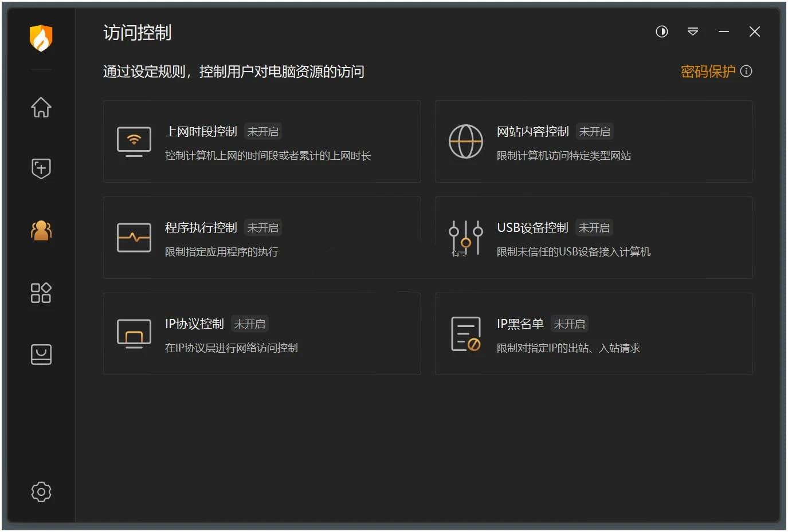Screen dimensions: 788x532
Task: Click 未开启 status next to IP黑名单
Action: [570, 324]
